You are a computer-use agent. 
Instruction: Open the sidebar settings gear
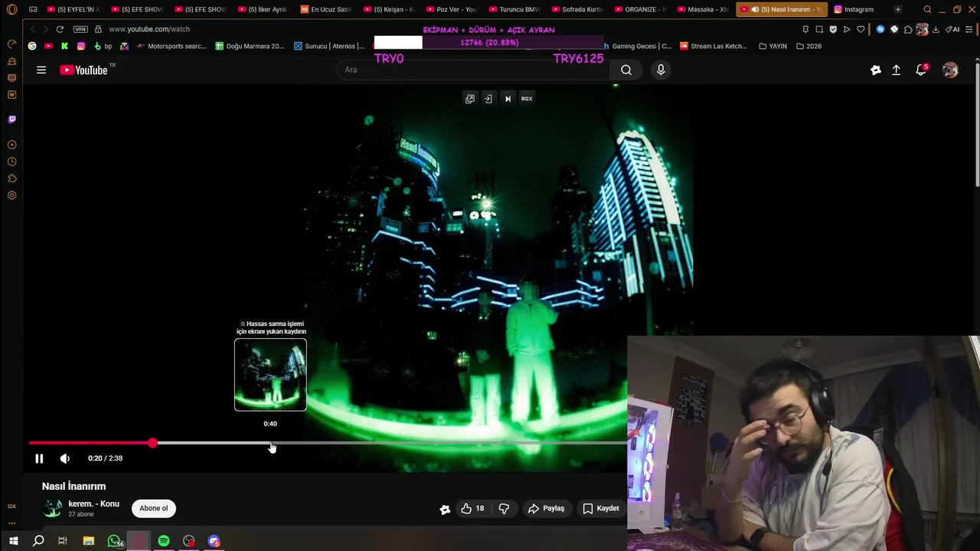[11, 195]
